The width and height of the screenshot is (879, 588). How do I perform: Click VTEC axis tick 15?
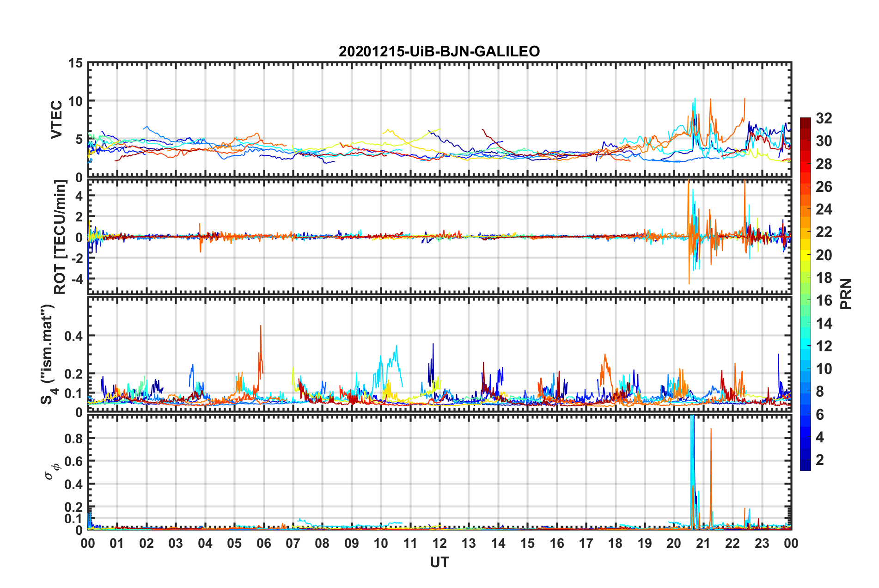tap(75, 63)
